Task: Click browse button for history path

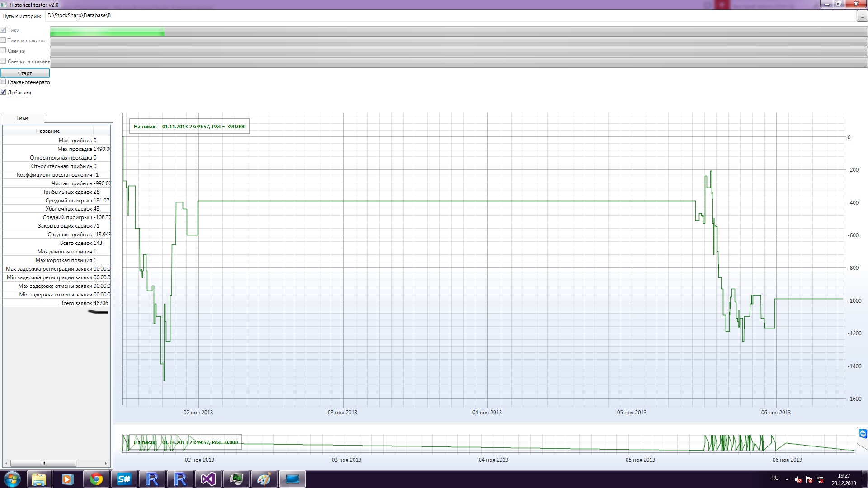Action: [862, 16]
